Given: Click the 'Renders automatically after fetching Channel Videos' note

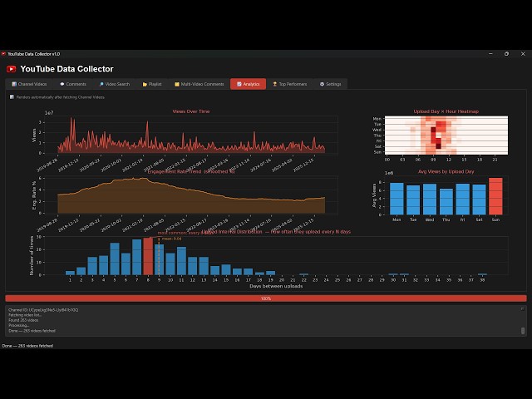Looking at the screenshot, I should (60, 97).
